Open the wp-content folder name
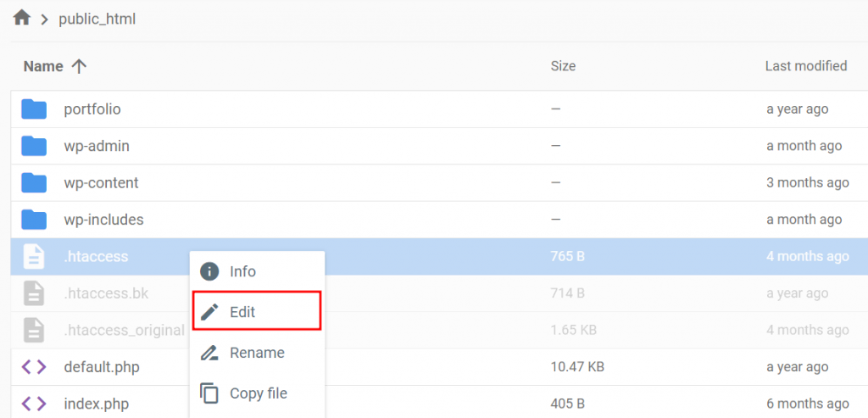Viewport: 868px width, 418px height. [101, 182]
